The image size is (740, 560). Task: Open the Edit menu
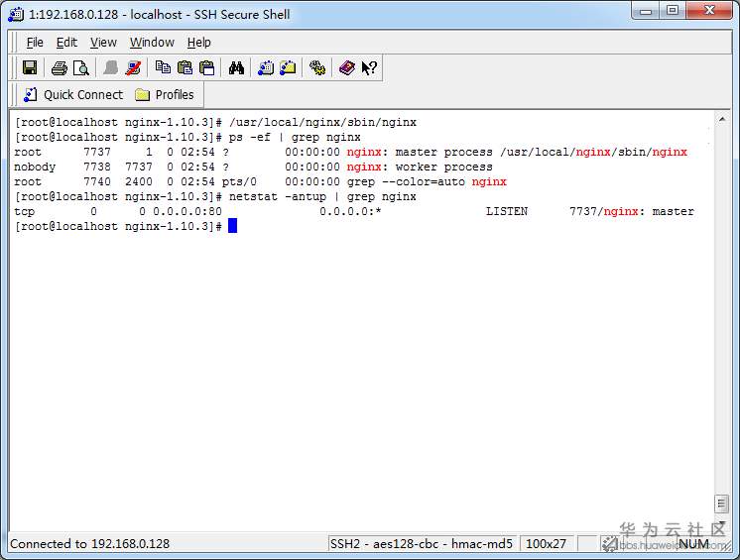pyautogui.click(x=66, y=43)
